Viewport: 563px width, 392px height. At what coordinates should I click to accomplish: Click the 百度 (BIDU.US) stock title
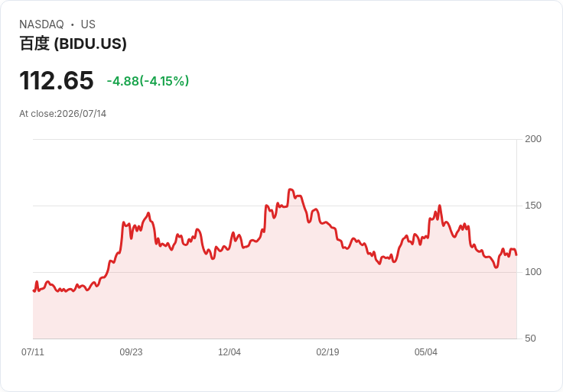[x=73, y=44]
